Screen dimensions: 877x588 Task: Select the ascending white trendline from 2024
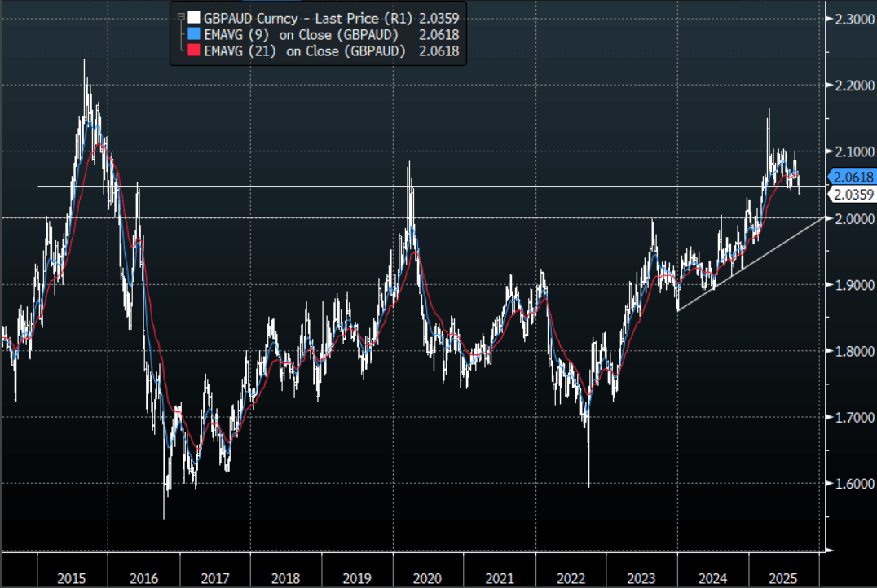(750, 264)
